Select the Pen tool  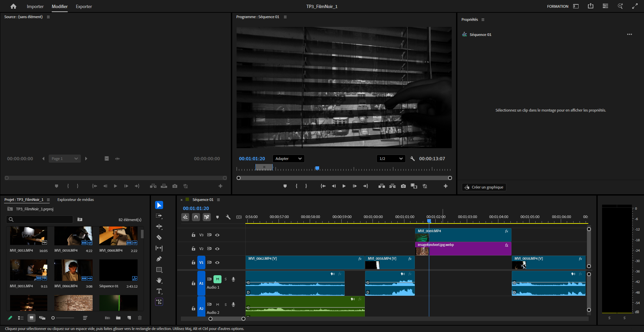pyautogui.click(x=159, y=259)
